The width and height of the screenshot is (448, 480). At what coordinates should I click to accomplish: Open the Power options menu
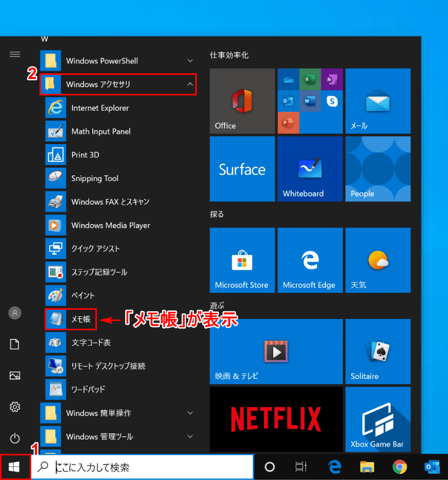tap(15, 438)
